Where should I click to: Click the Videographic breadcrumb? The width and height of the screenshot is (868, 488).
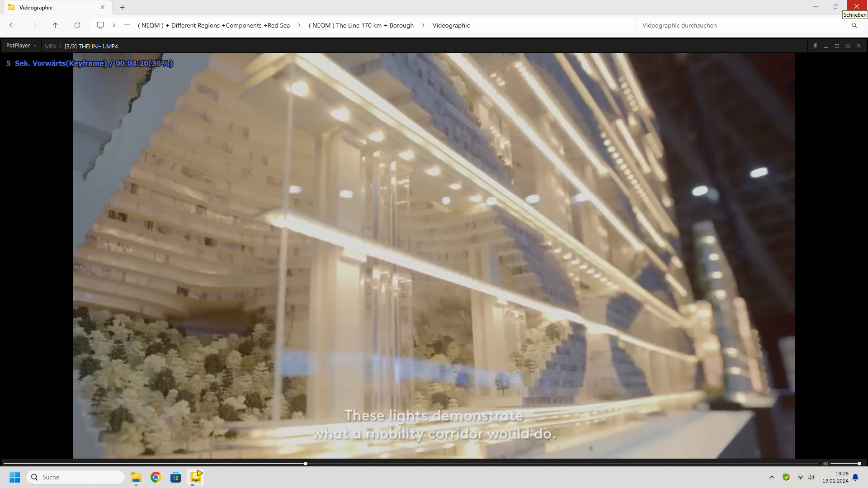[x=451, y=25]
